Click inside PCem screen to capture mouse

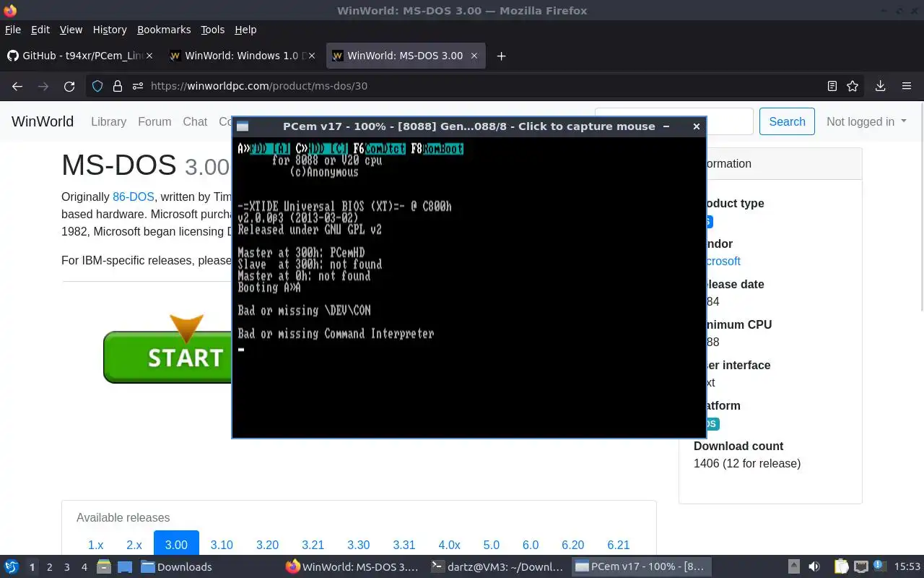(468, 288)
